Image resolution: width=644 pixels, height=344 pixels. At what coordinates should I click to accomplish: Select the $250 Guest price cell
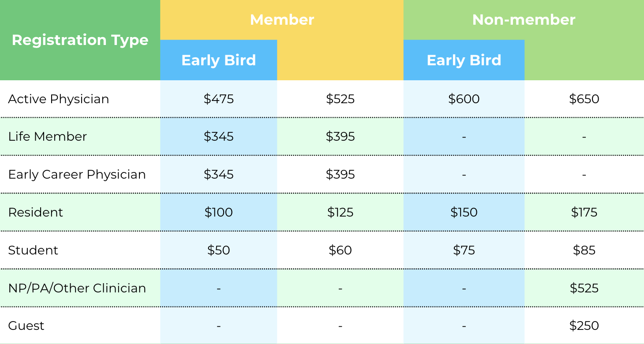[x=584, y=325]
